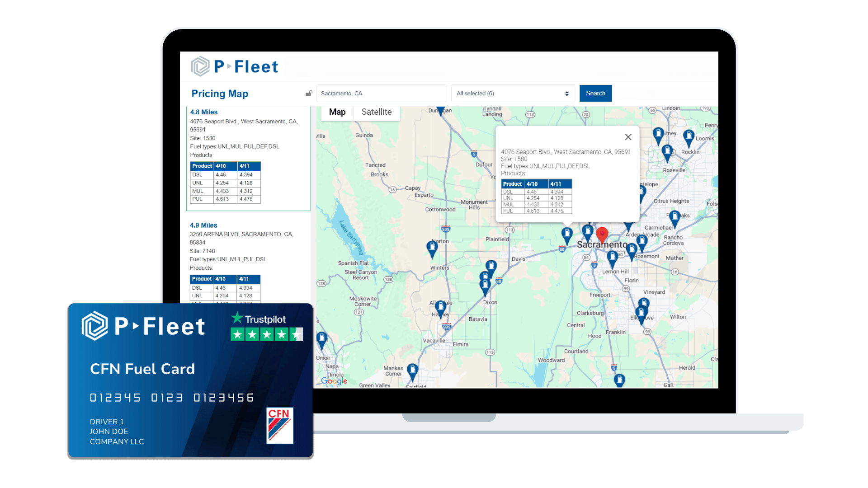
Task: Close the map info popup
Action: [628, 137]
